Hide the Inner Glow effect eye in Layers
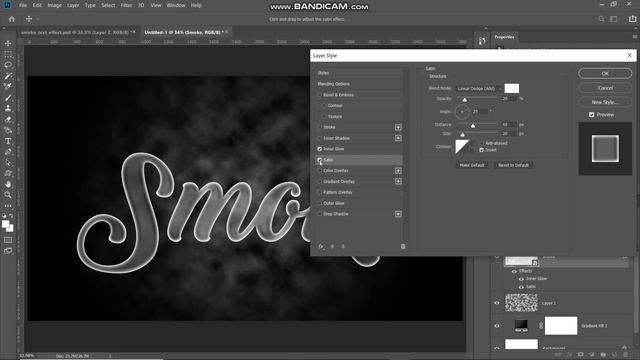 pos(521,279)
